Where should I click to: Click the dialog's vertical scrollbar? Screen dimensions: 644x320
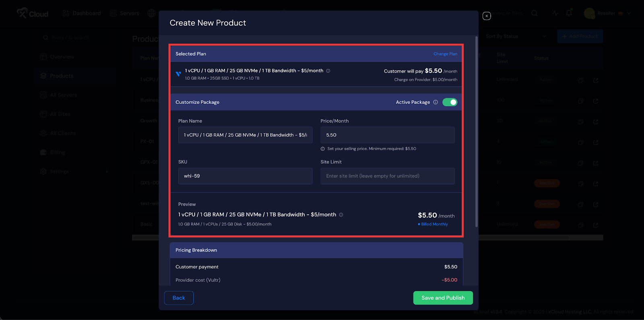coord(477,133)
